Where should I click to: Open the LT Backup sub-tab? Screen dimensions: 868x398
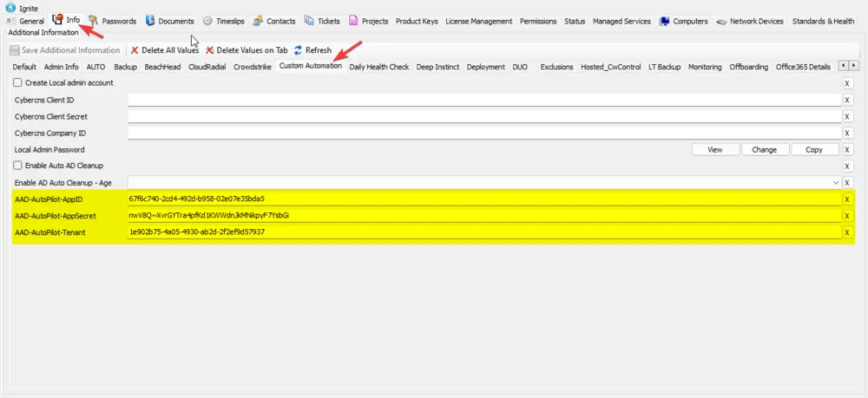coord(664,67)
